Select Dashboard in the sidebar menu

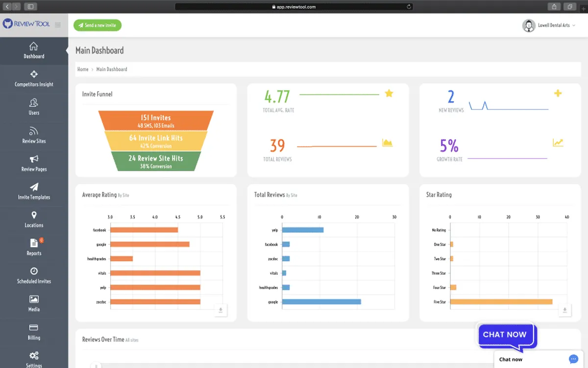pyautogui.click(x=34, y=51)
